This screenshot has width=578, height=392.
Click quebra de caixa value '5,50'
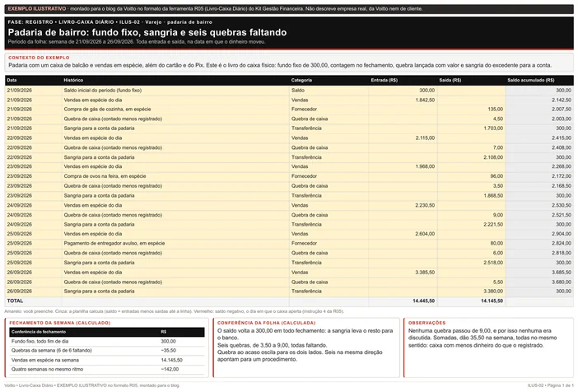click(x=498, y=282)
